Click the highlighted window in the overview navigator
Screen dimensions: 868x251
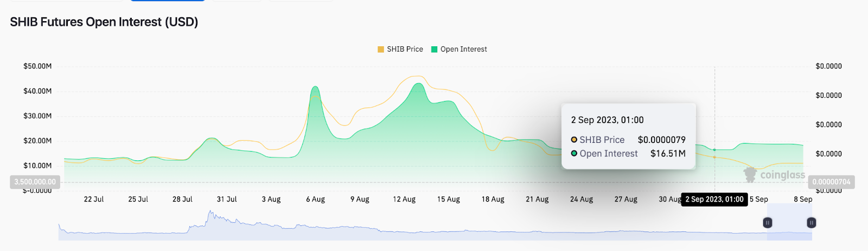(790, 222)
